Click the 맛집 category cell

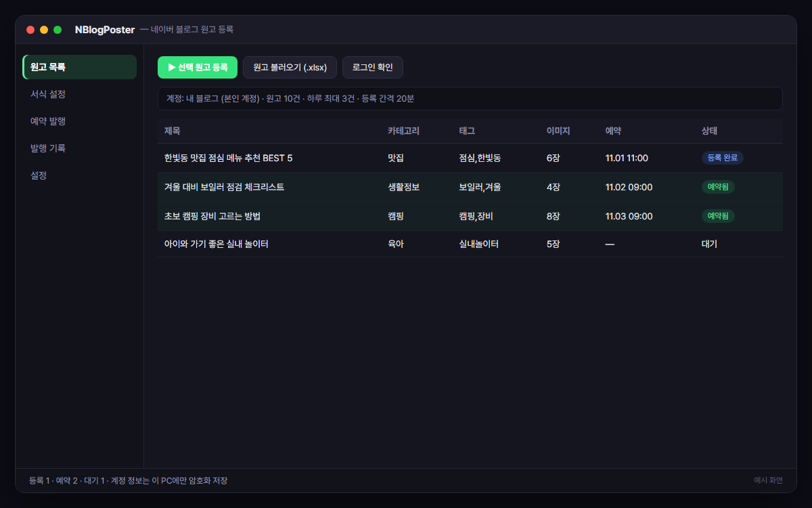pos(396,158)
